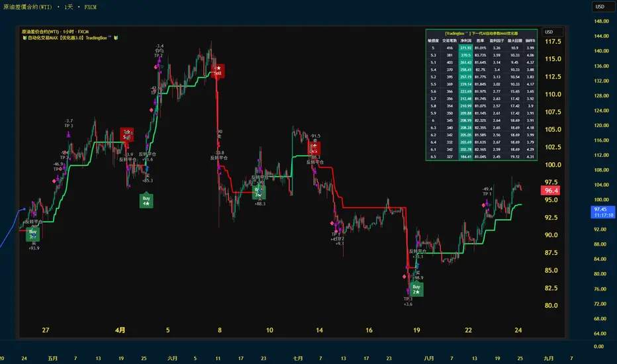
Task: Click the 271.92 net profit cell
Action: pyautogui.click(x=466, y=48)
